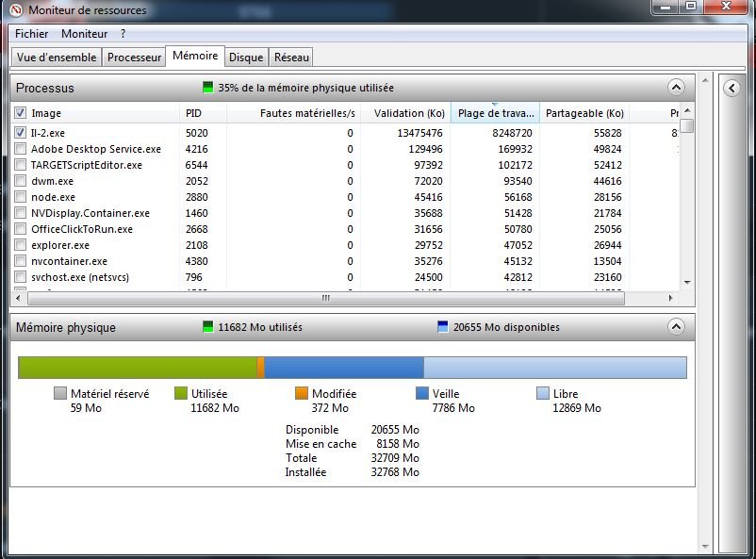
Task: Switch to the Processeur tab
Action: click(x=134, y=58)
